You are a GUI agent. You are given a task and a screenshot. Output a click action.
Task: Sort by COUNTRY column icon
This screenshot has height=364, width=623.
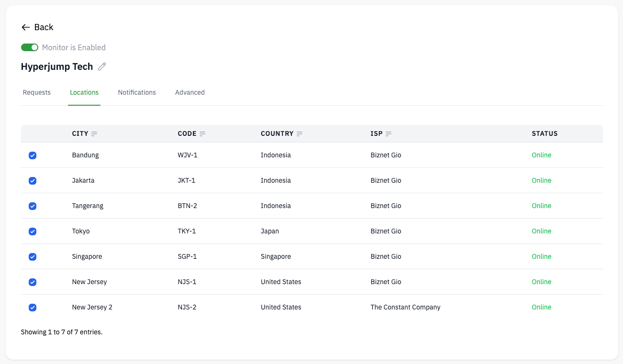coord(300,134)
